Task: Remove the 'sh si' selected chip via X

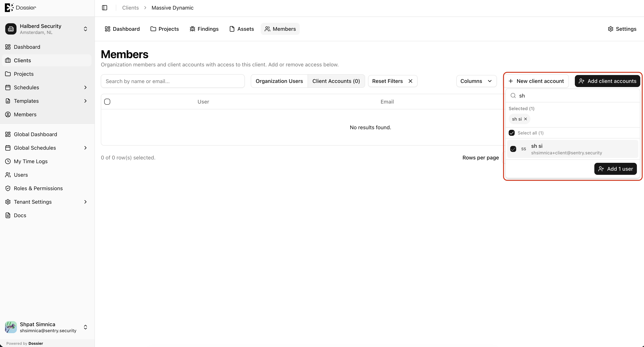Action: (x=526, y=119)
